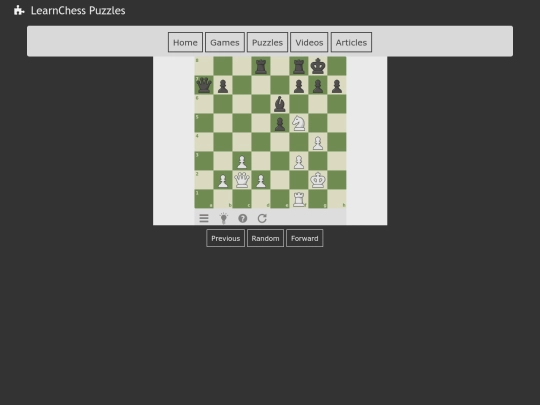Click the empty h6 square
540x405 pixels.
[336, 104]
